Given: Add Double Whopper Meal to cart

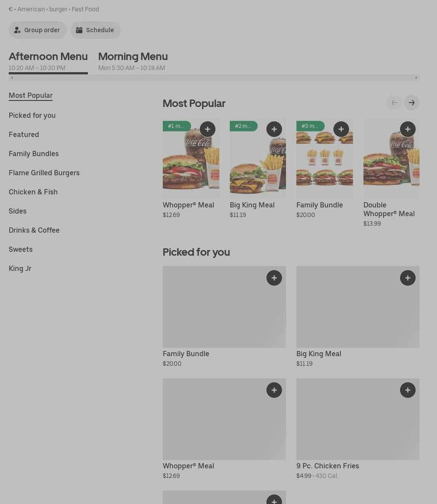Looking at the screenshot, I should 408,129.
